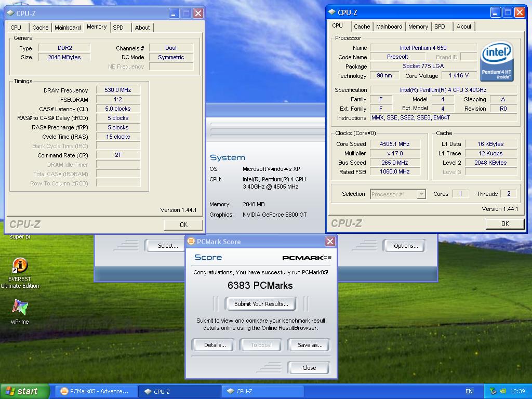Activate first CPU-Z taskbar button
The width and height of the screenshot is (532, 399).
coord(179,391)
